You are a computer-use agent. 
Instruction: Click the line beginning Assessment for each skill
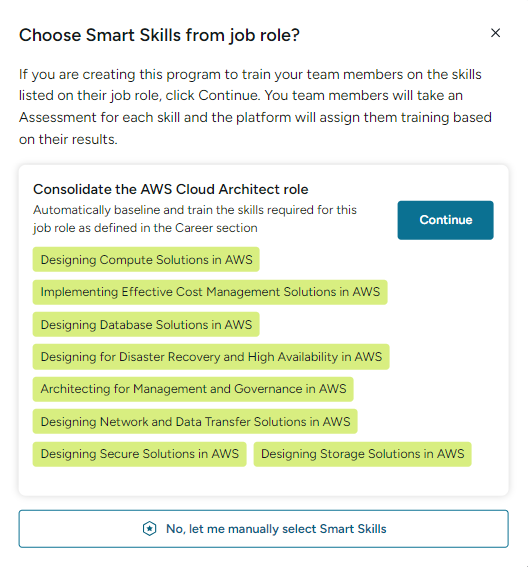255,118
